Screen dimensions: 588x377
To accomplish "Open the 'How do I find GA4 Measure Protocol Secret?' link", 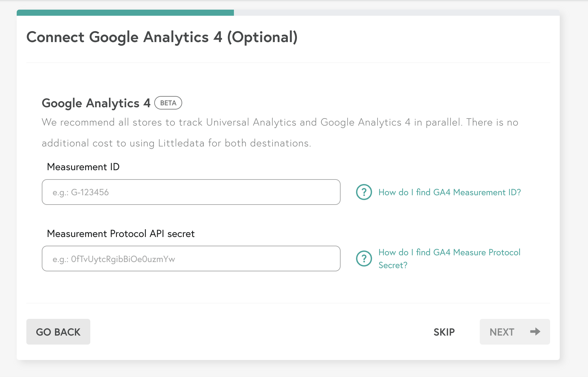I will (x=450, y=259).
